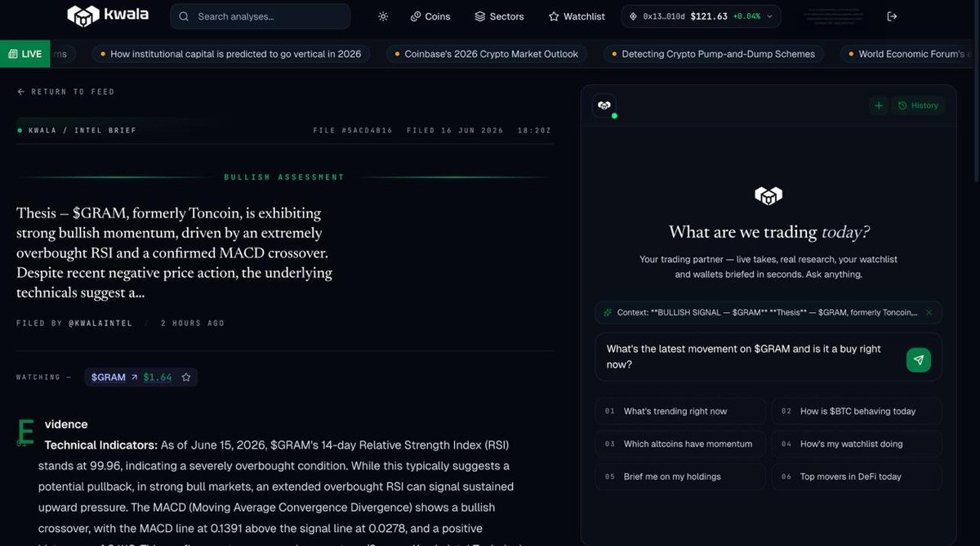
Task: Click the Technical Indicators bold text
Action: (x=101, y=445)
